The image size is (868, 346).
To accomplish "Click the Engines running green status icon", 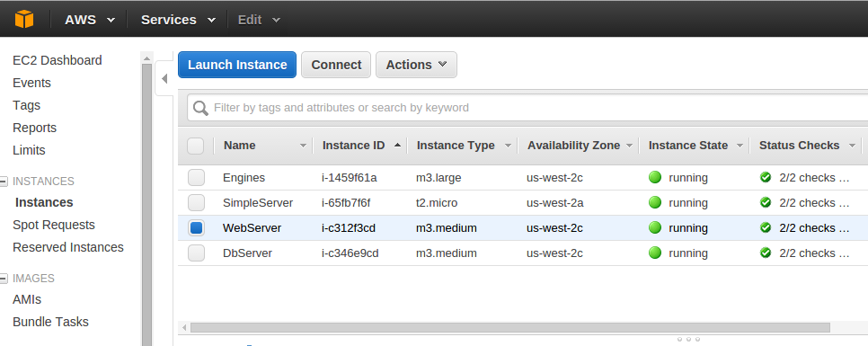I will click(655, 178).
